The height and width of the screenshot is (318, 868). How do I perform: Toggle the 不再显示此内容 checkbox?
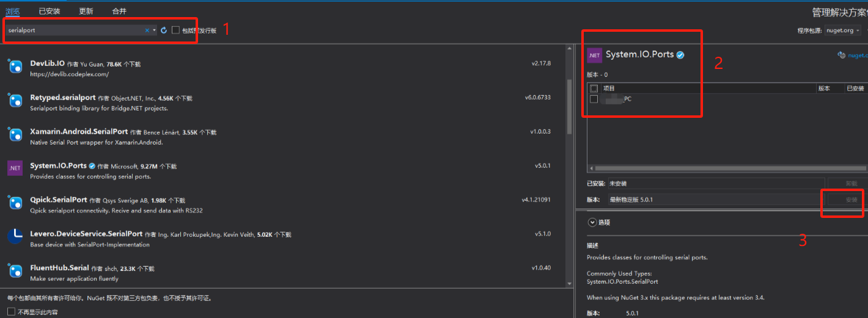coord(11,312)
